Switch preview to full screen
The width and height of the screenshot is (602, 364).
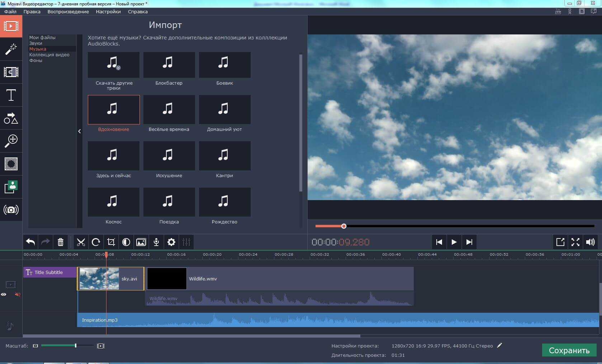pos(575,242)
